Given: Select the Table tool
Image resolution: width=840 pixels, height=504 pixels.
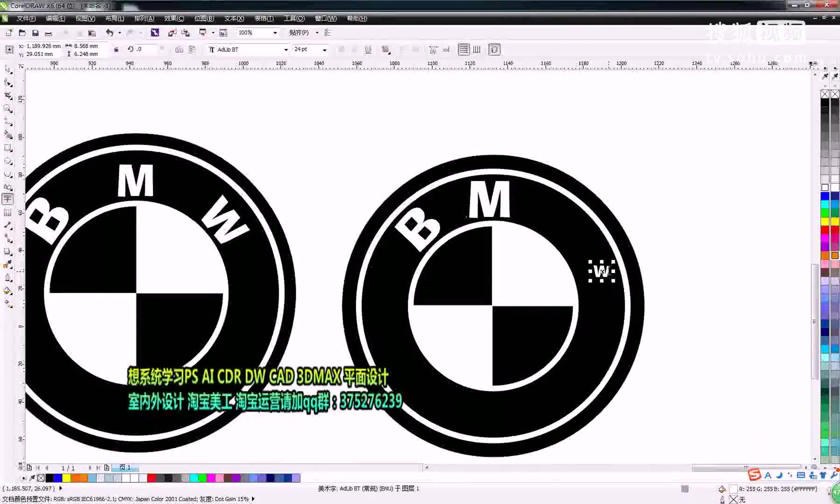Looking at the screenshot, I should pyautogui.click(x=8, y=213).
